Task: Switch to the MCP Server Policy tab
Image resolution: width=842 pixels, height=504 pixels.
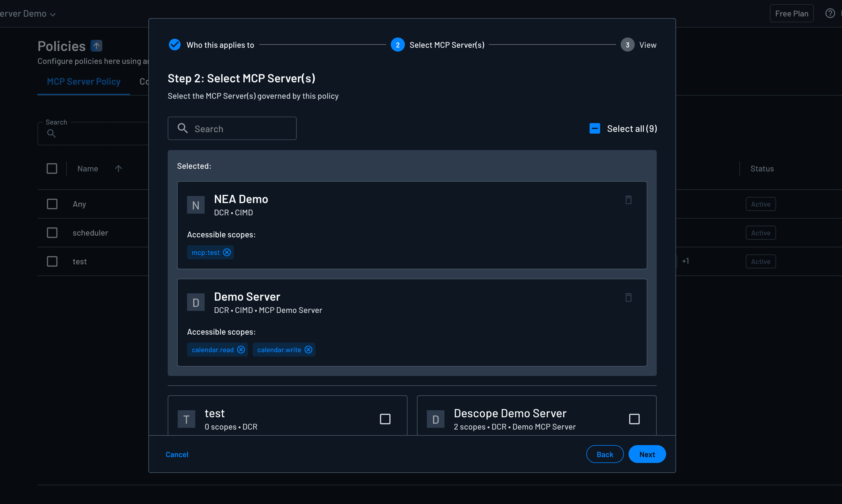Action: (x=84, y=81)
